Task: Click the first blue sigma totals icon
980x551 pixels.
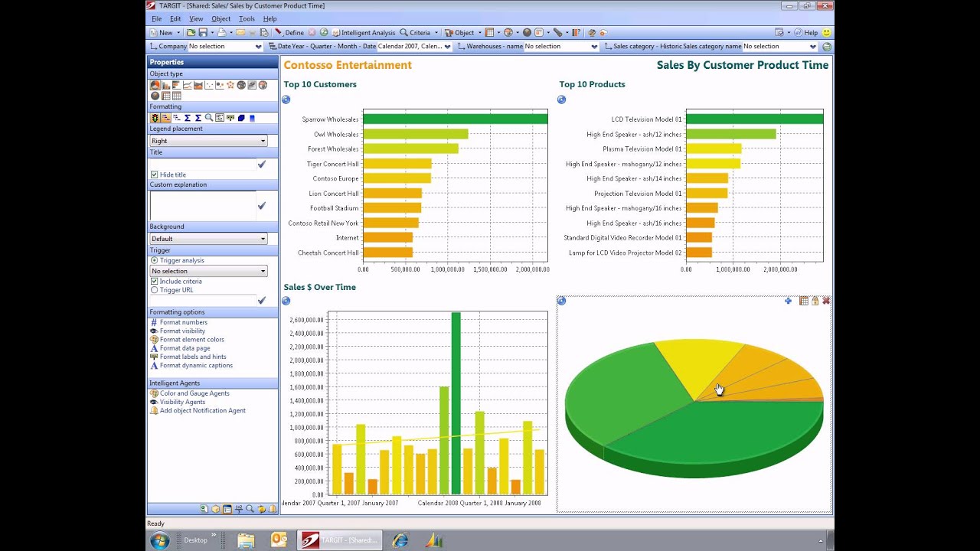Action: coord(188,118)
